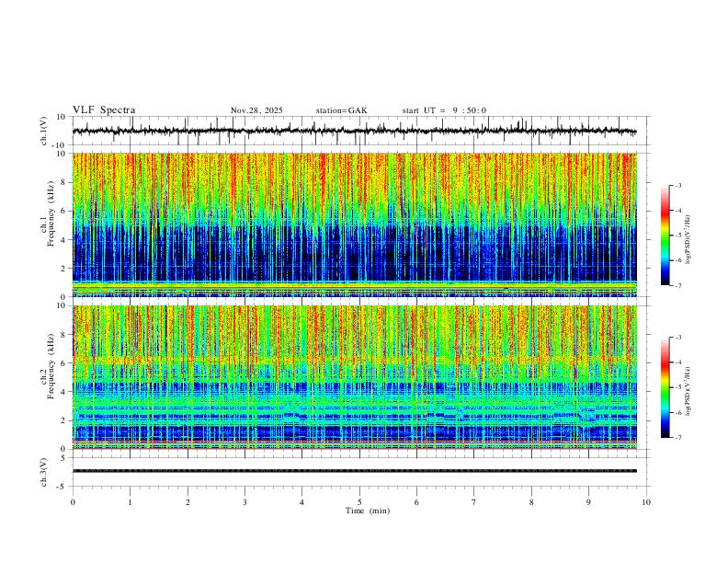Click time axis tick label "4"
The image size is (728, 563).
pos(302,502)
